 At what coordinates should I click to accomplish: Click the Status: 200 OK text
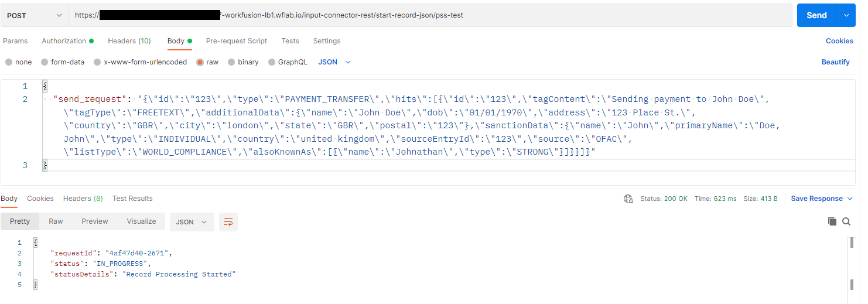[663, 199]
